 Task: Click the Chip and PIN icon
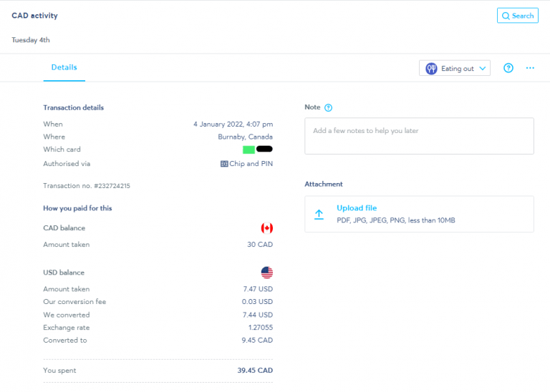[224, 164]
